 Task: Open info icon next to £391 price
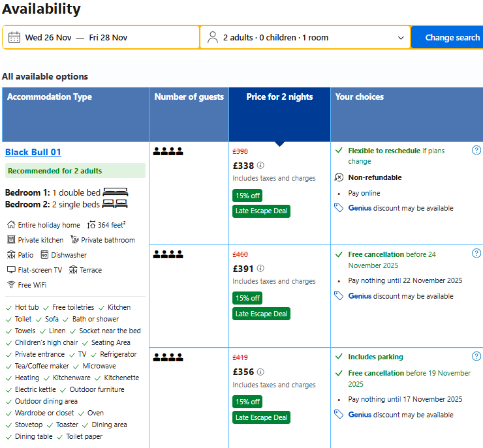(260, 269)
